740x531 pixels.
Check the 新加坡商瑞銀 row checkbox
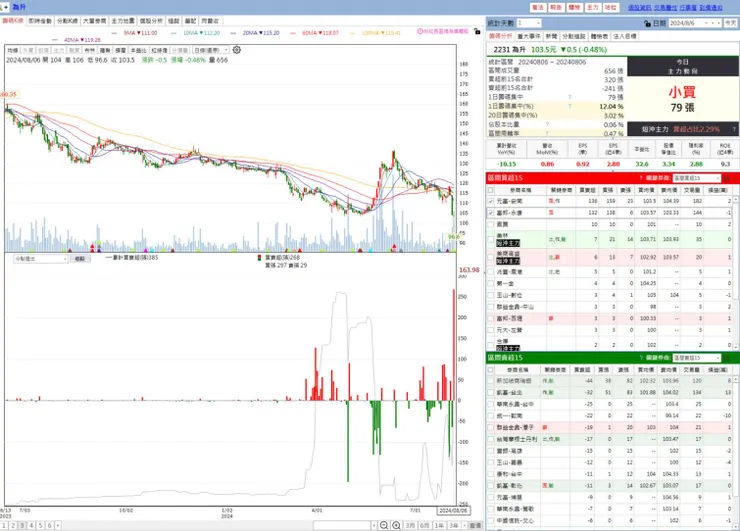[491, 381]
